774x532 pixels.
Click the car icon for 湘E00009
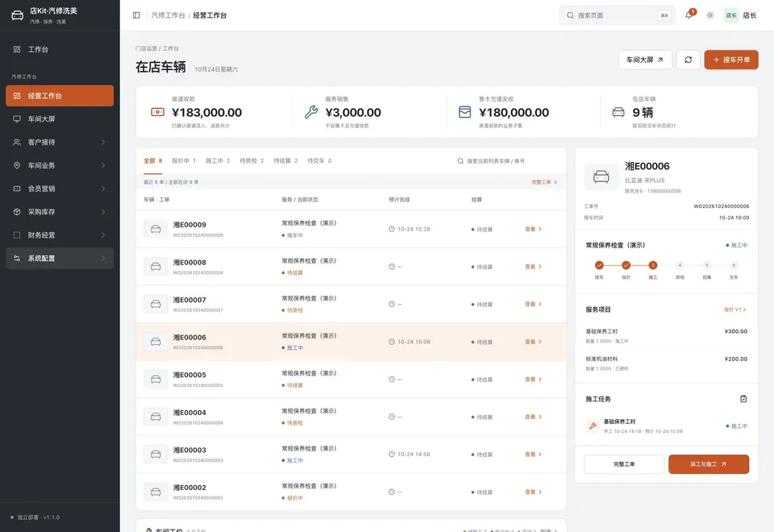click(x=156, y=229)
